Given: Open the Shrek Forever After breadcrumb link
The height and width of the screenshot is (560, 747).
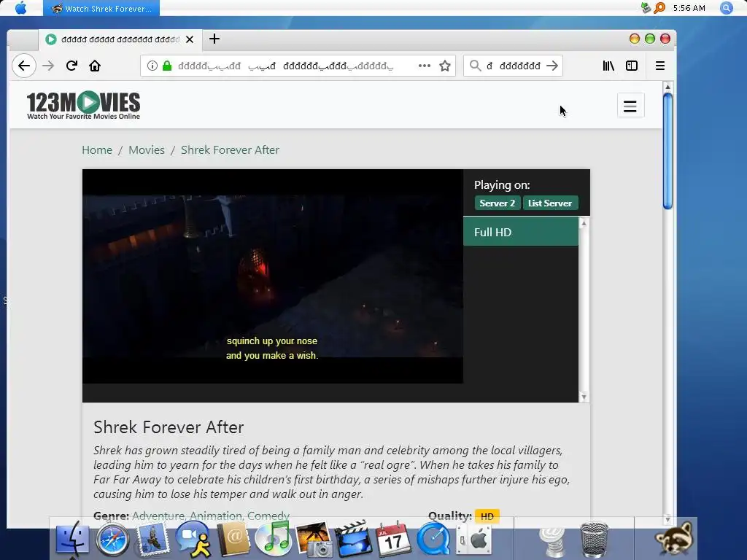Looking at the screenshot, I should coord(230,150).
